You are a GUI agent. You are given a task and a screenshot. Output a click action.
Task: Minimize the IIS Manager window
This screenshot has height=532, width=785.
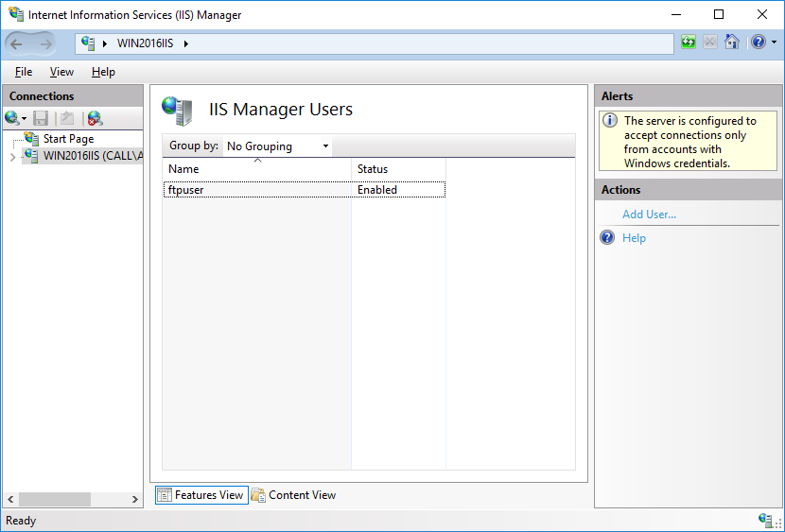point(676,14)
